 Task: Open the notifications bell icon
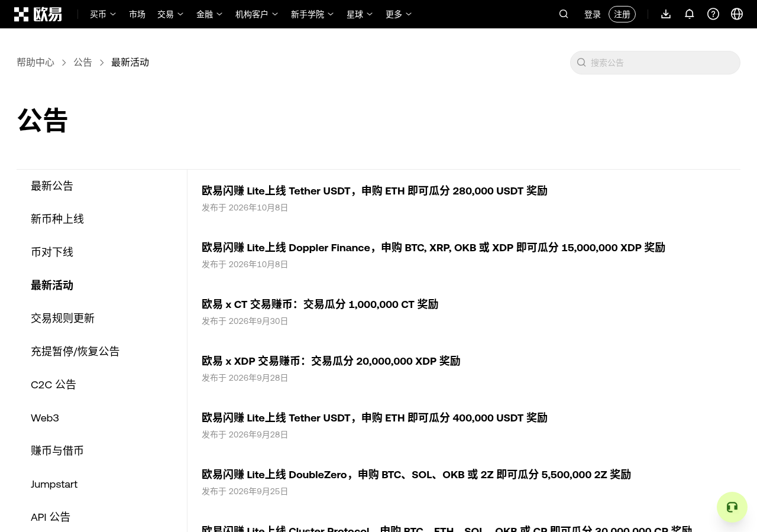(690, 14)
